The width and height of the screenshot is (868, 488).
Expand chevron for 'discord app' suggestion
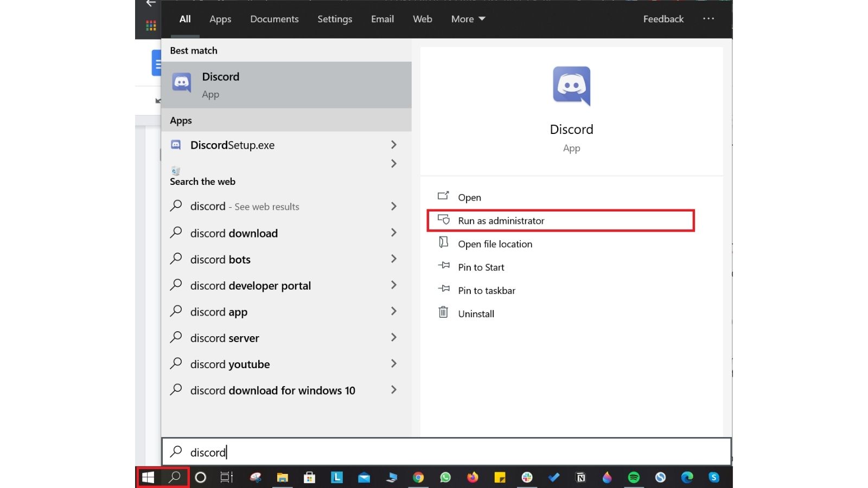pyautogui.click(x=394, y=311)
